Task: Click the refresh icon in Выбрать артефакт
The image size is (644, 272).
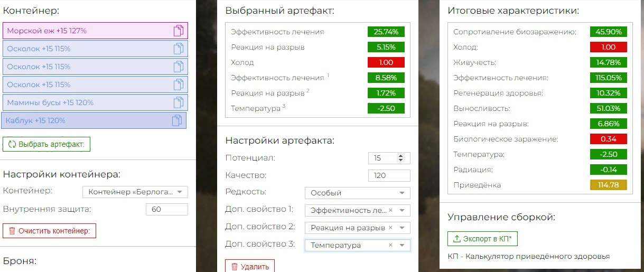Action: click(12, 144)
